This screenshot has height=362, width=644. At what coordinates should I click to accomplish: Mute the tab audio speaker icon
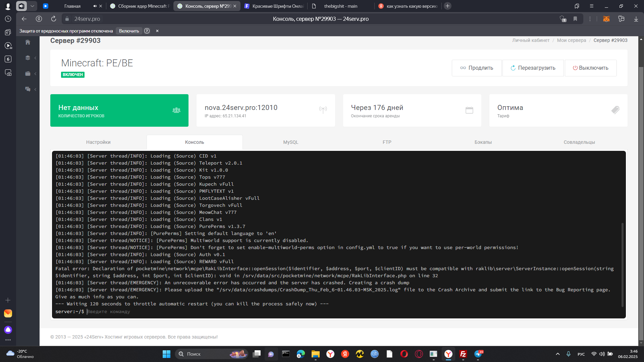point(95,6)
